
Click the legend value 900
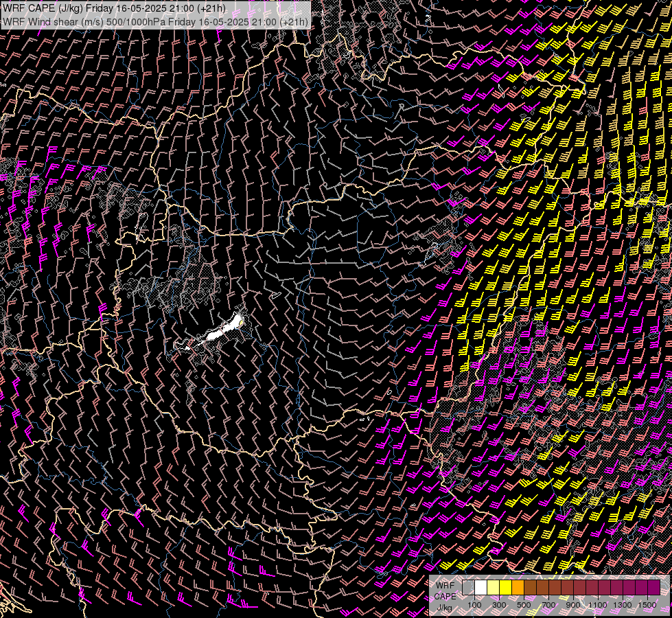(x=573, y=605)
